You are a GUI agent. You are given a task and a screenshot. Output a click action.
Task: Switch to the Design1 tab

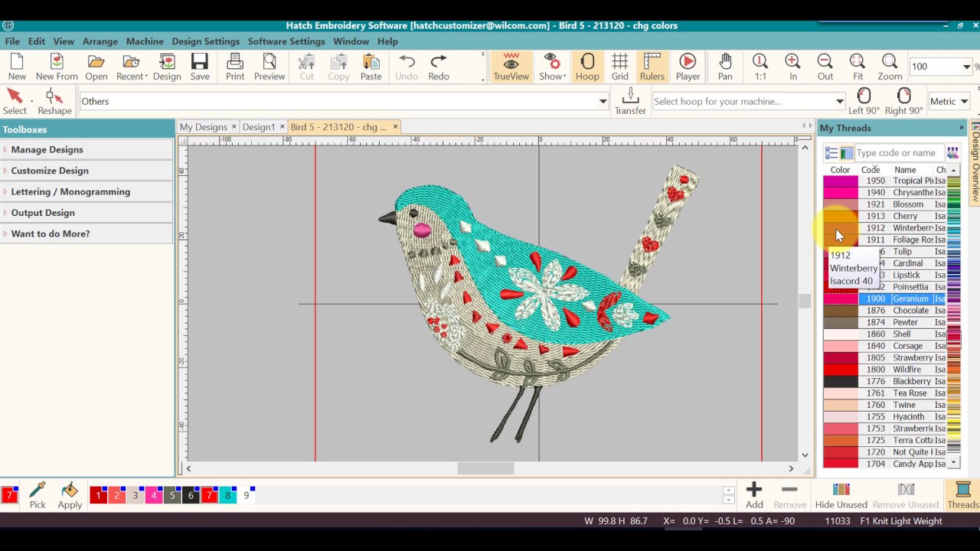(259, 127)
